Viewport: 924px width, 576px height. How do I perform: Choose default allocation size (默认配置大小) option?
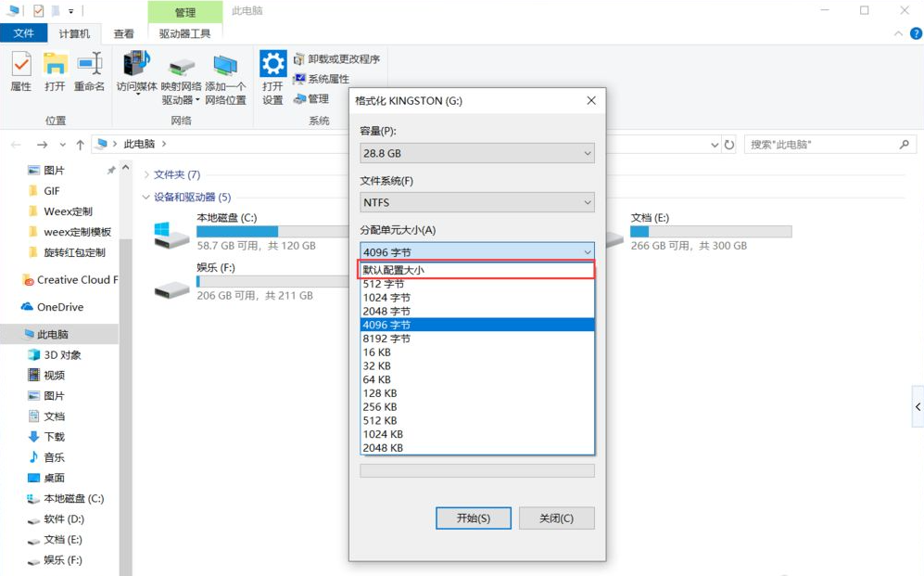(476, 270)
